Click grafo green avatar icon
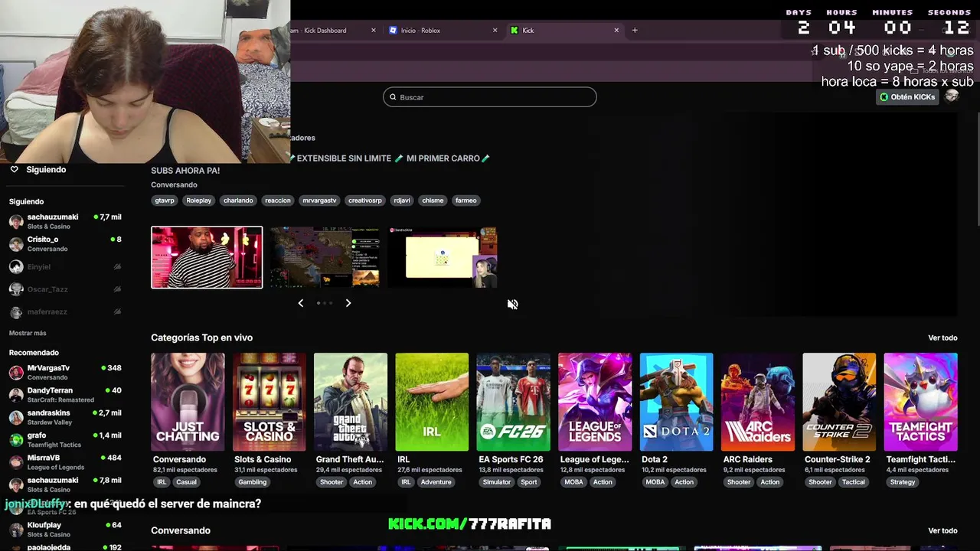Image resolution: width=980 pixels, height=551 pixels. 16,440
